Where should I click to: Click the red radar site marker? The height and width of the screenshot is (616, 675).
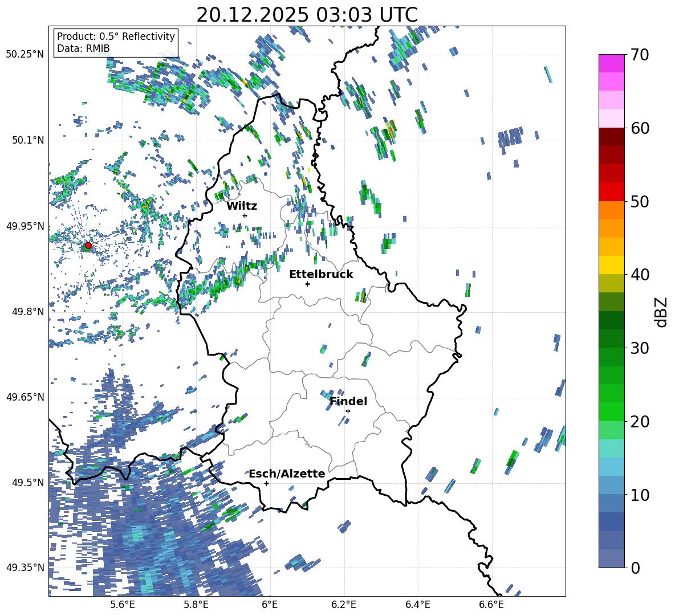tap(88, 245)
